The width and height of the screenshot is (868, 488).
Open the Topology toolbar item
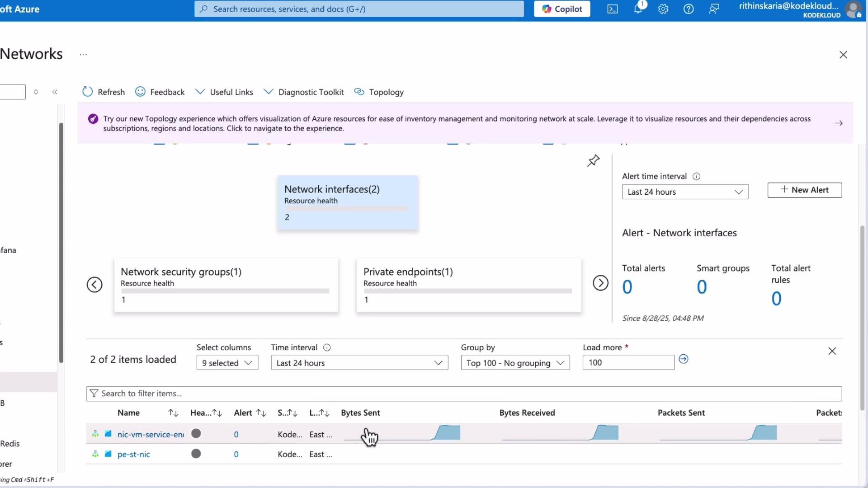[379, 92]
